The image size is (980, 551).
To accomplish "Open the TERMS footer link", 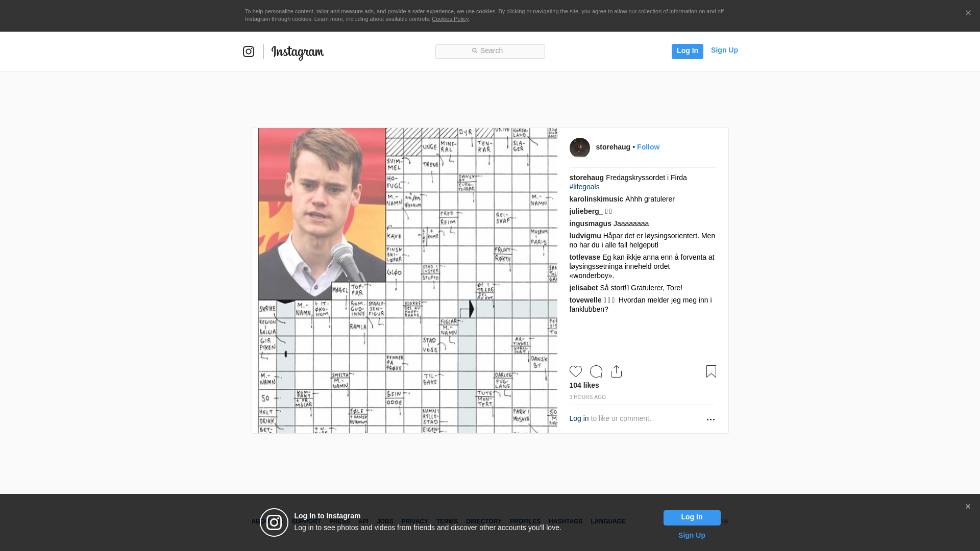I will (x=447, y=521).
